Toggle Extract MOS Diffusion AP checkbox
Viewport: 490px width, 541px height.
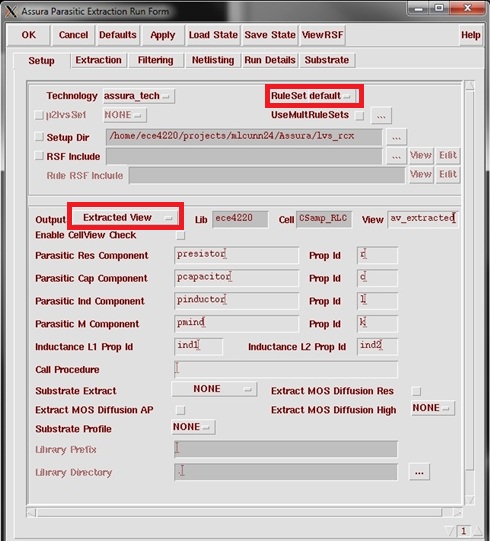pyautogui.click(x=180, y=410)
